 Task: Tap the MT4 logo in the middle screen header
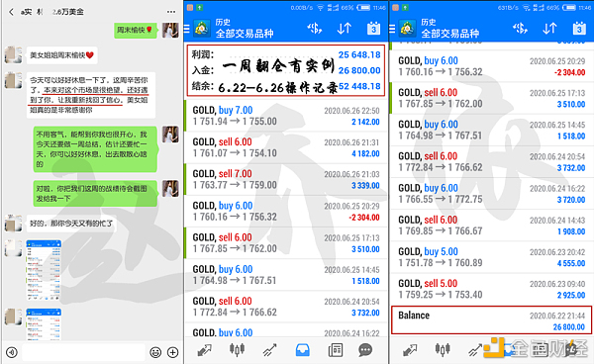pos(202,29)
